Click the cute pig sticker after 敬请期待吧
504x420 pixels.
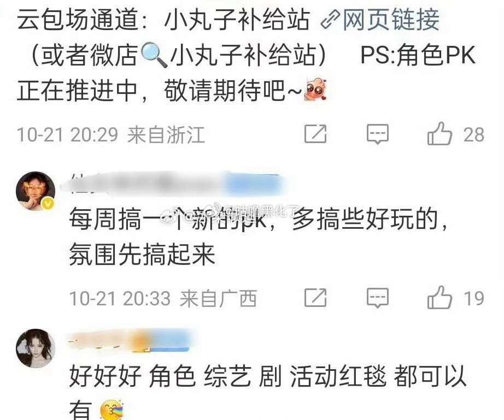pyautogui.click(x=315, y=90)
